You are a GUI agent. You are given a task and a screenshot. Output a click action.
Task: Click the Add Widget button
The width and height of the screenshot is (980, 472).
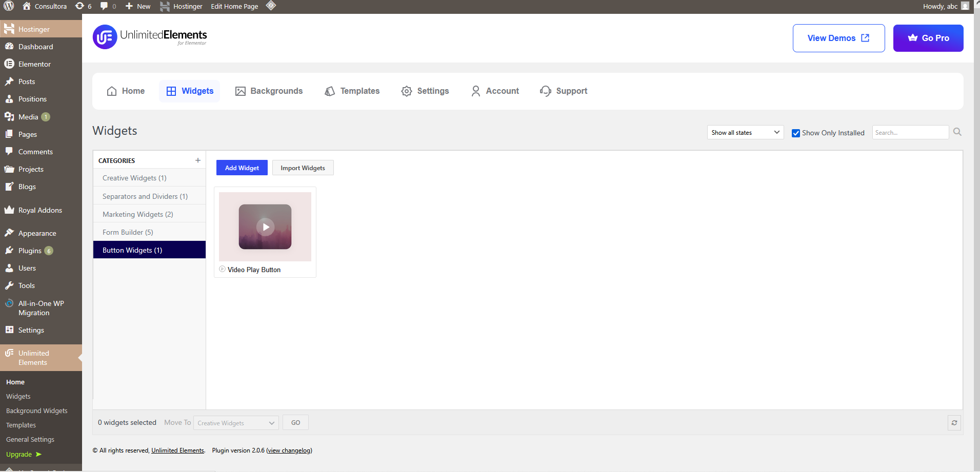tap(242, 168)
